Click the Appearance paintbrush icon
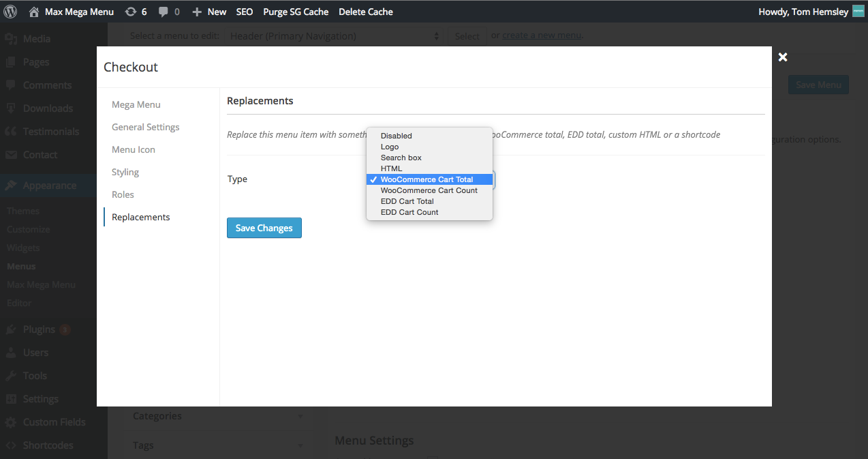Screen dimensions: 868x459 (x=11, y=186)
